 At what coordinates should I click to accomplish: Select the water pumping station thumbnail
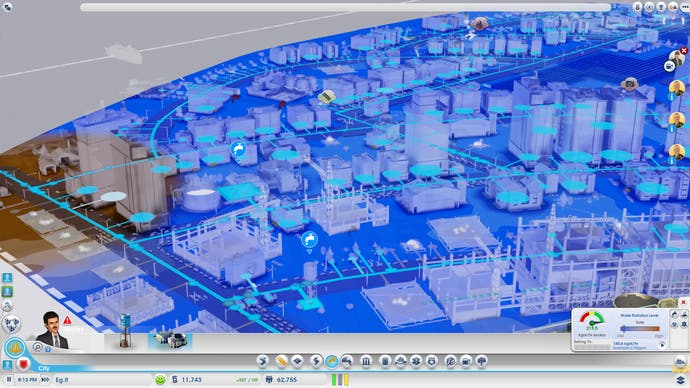coord(170,340)
